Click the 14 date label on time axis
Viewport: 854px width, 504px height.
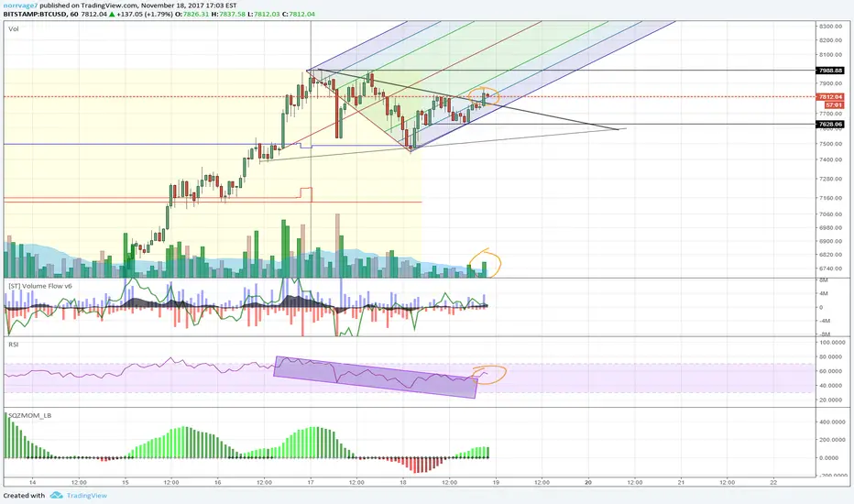click(x=33, y=482)
